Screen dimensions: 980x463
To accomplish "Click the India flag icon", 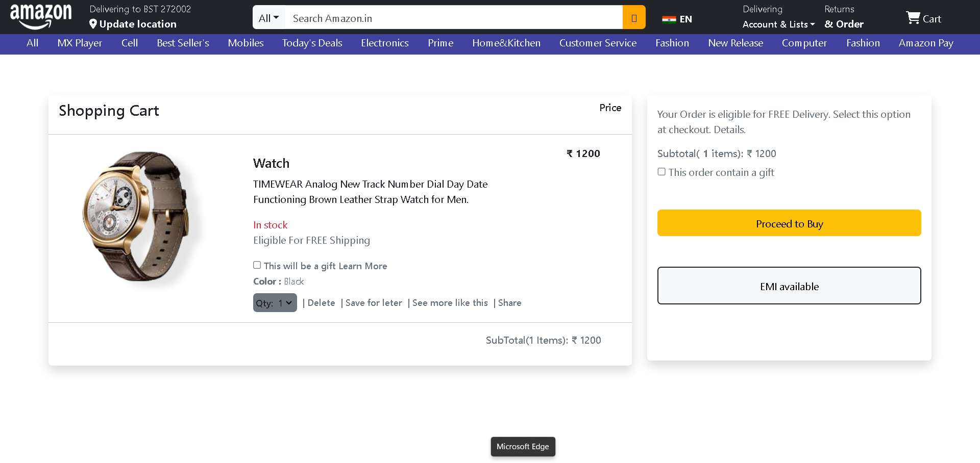I will click(669, 19).
